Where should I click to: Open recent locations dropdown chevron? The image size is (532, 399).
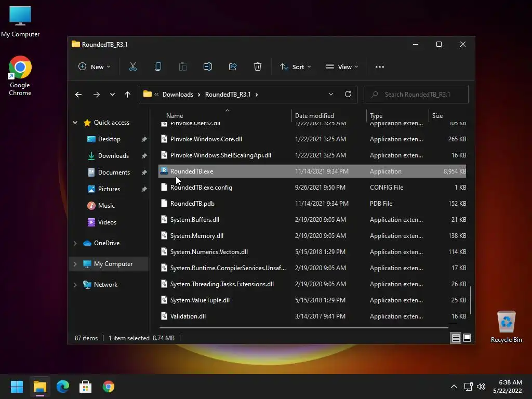112,95
